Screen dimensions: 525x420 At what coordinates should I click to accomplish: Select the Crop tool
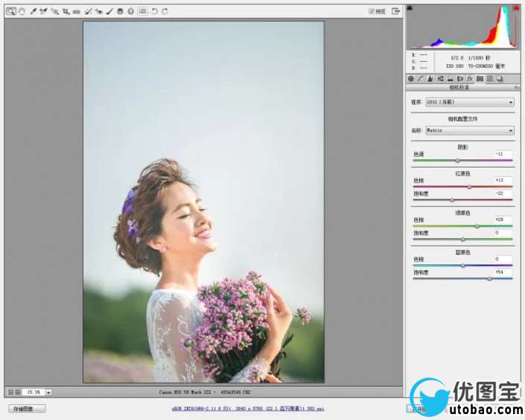(x=66, y=11)
